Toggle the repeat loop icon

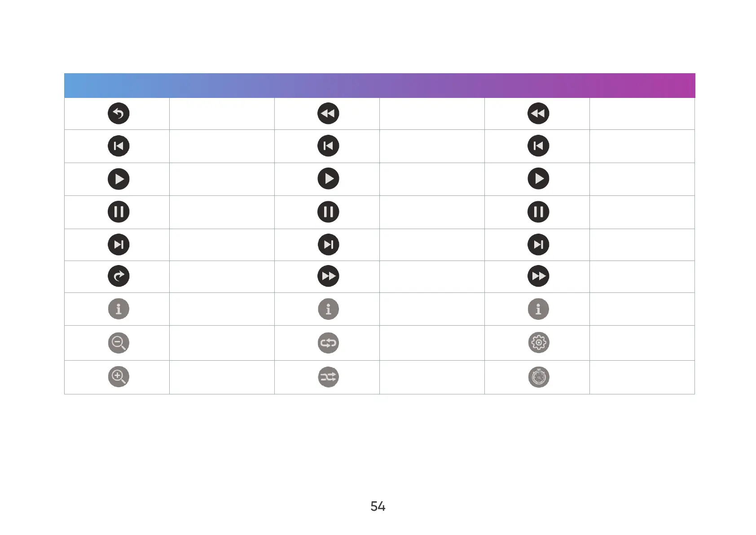click(328, 343)
